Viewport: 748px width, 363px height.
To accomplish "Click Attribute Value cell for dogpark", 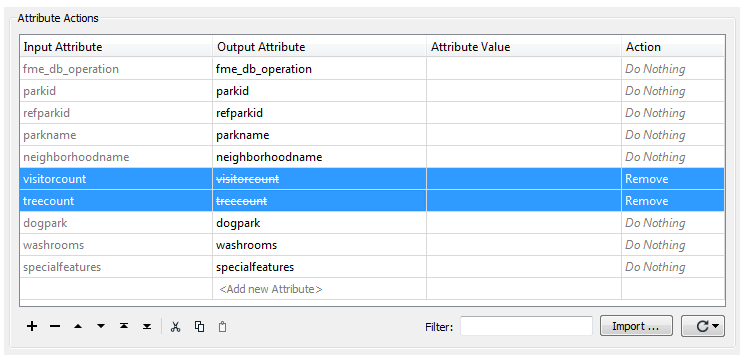I will pos(524,223).
